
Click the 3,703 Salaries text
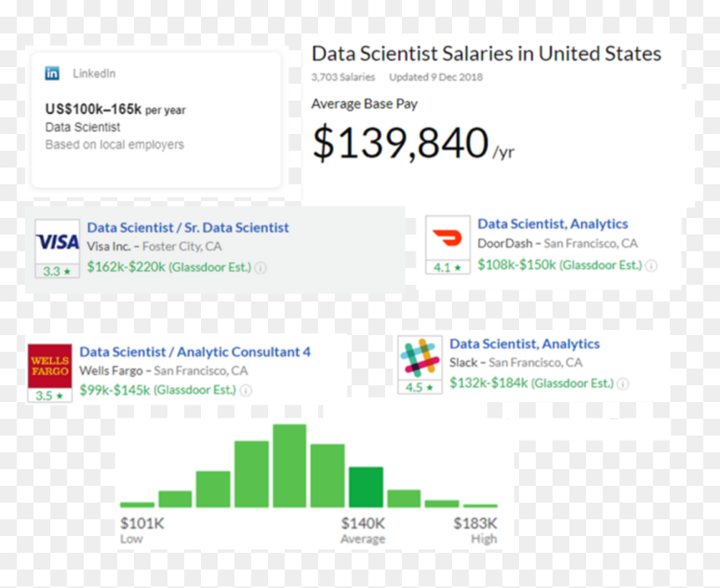(x=343, y=77)
